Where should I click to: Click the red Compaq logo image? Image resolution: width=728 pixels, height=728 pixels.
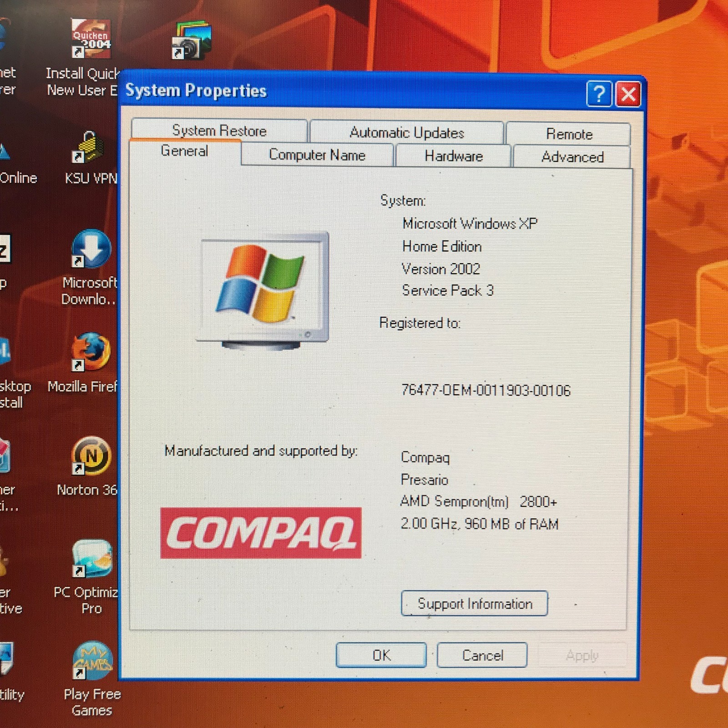pyautogui.click(x=261, y=533)
